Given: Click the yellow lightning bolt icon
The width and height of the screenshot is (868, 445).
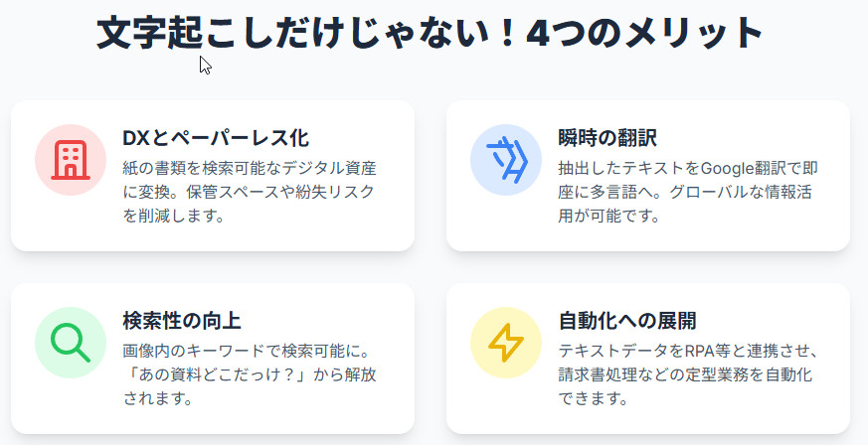Looking at the screenshot, I should [x=506, y=343].
